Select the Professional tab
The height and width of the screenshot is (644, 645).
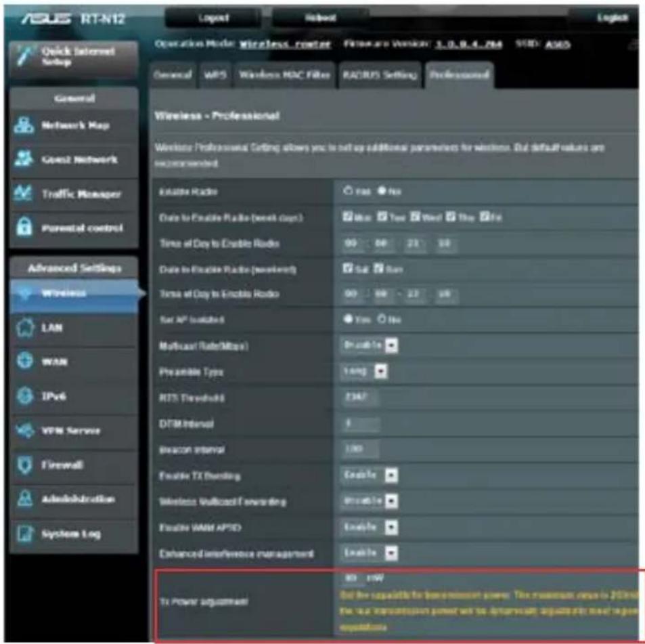(459, 75)
